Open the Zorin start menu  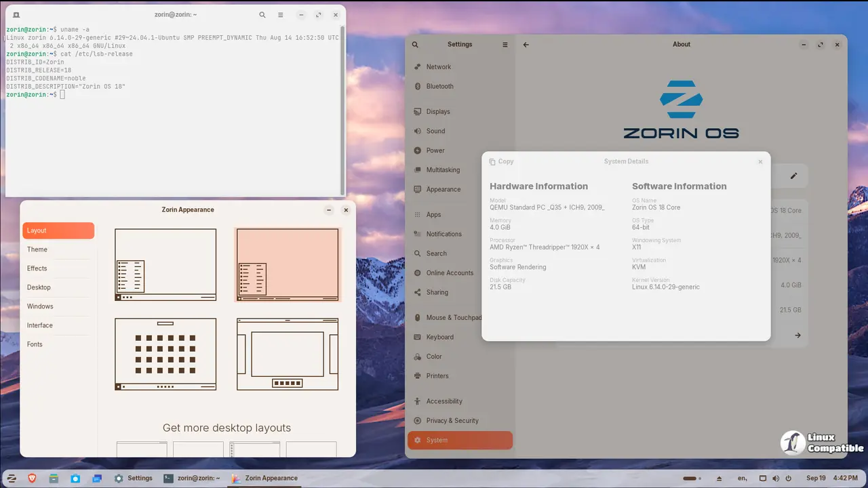pyautogui.click(x=12, y=478)
